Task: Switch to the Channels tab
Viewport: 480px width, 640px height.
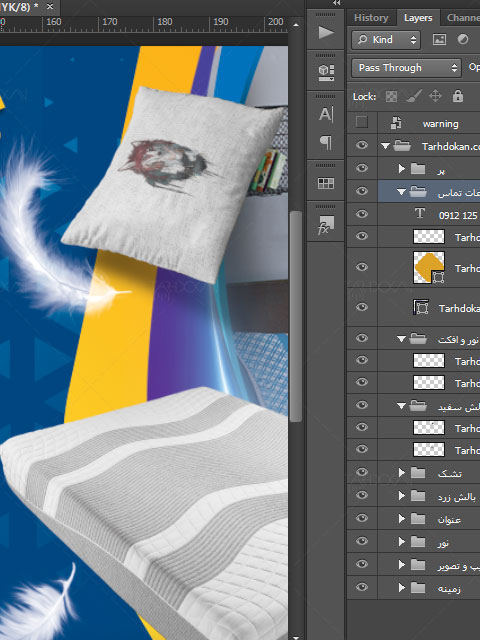Action: point(463,18)
